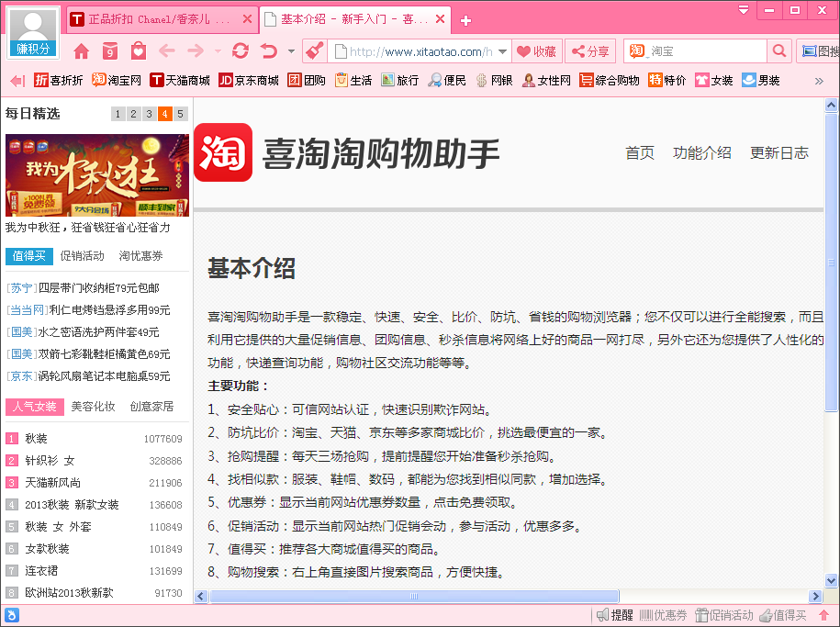Click the horizontal scrollbar thumb
Viewport: 840px width, 627px height.
click(414, 596)
